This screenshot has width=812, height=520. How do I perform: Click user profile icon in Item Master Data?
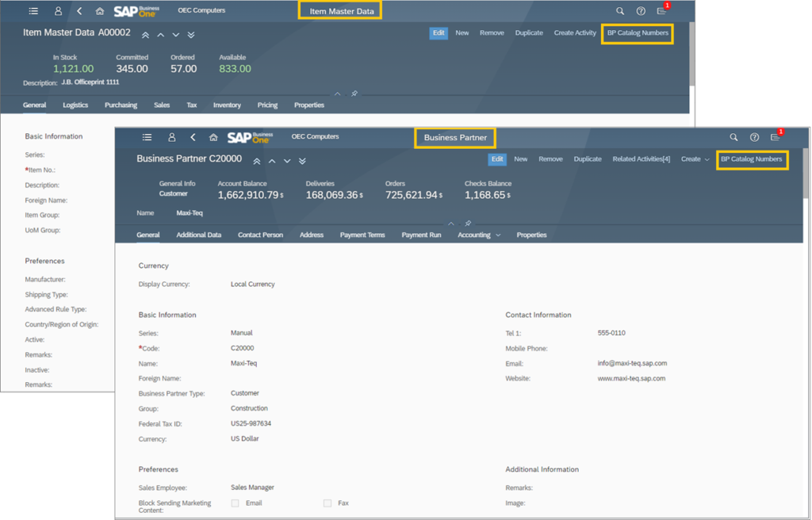(58, 11)
